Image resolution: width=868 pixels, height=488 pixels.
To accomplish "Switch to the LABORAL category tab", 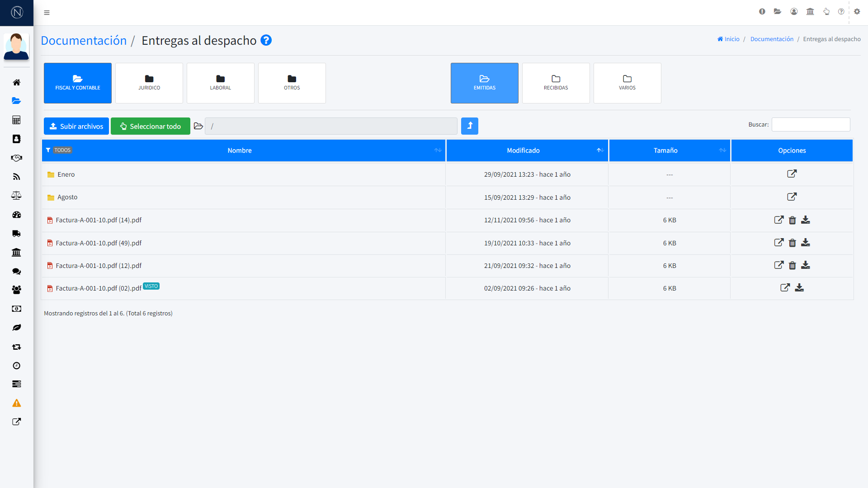I will click(x=220, y=83).
